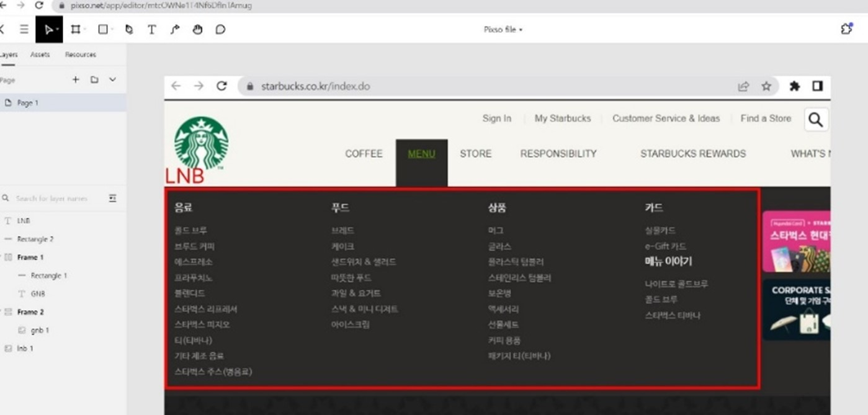Open the Shape tool dropdown arrow

click(112, 30)
